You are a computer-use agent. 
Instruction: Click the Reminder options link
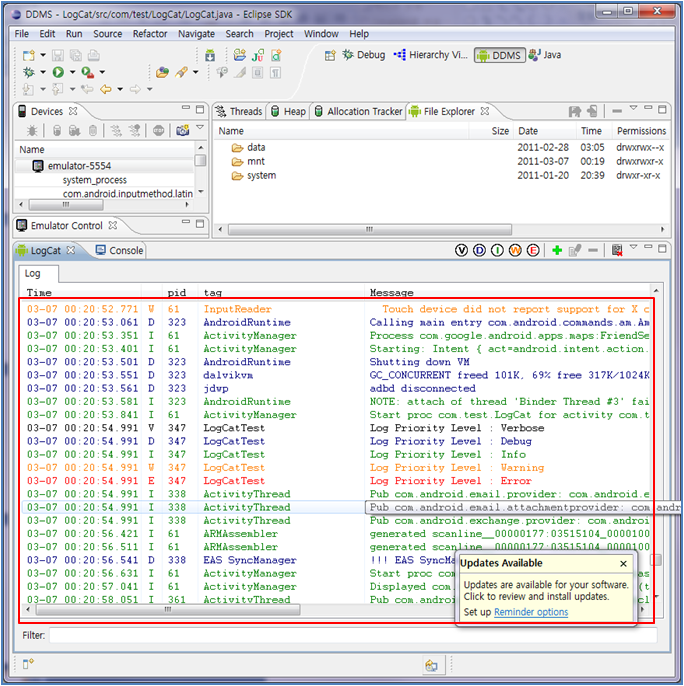click(x=530, y=612)
